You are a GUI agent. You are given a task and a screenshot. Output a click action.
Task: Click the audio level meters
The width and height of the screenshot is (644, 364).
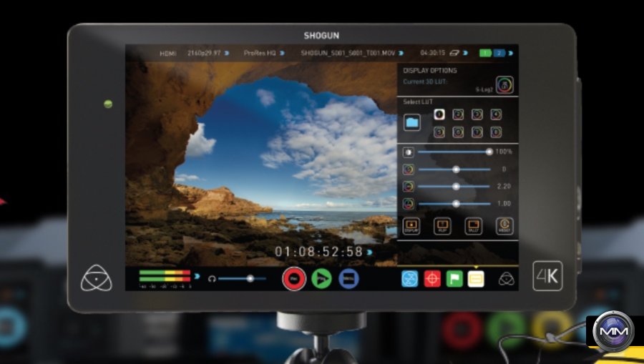coord(165,276)
